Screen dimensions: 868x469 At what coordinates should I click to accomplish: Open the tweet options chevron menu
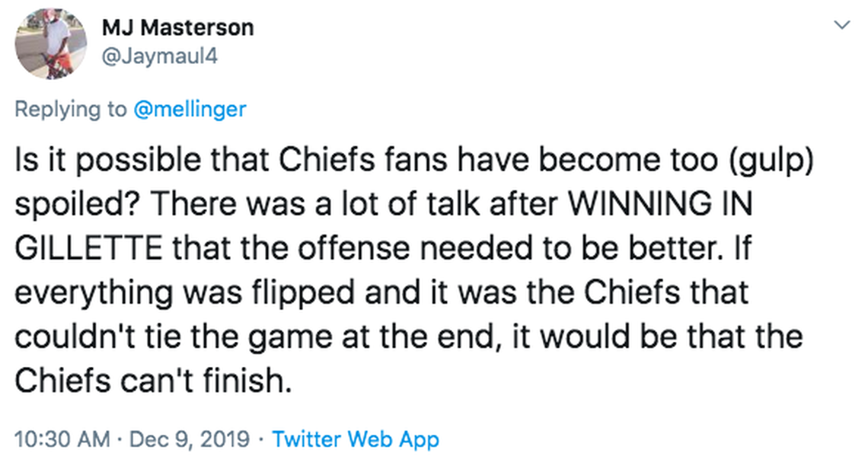(x=841, y=26)
